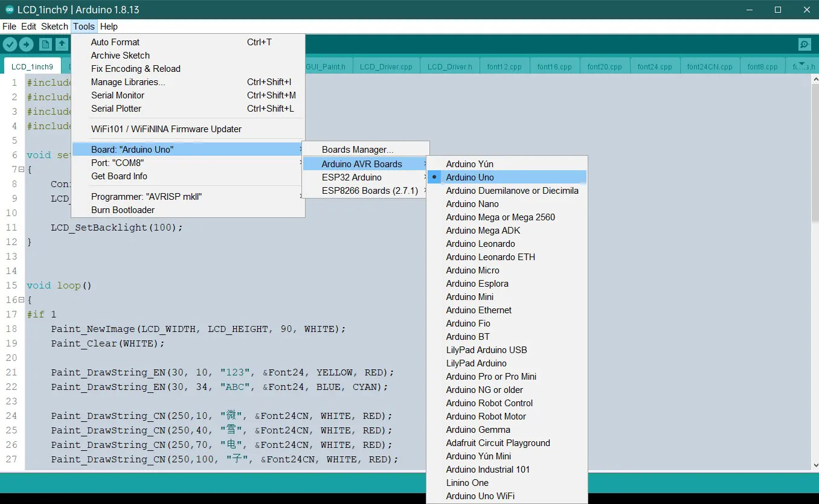Click Boards Manager... entry
Image resolution: width=819 pixels, height=504 pixels.
coord(365,150)
